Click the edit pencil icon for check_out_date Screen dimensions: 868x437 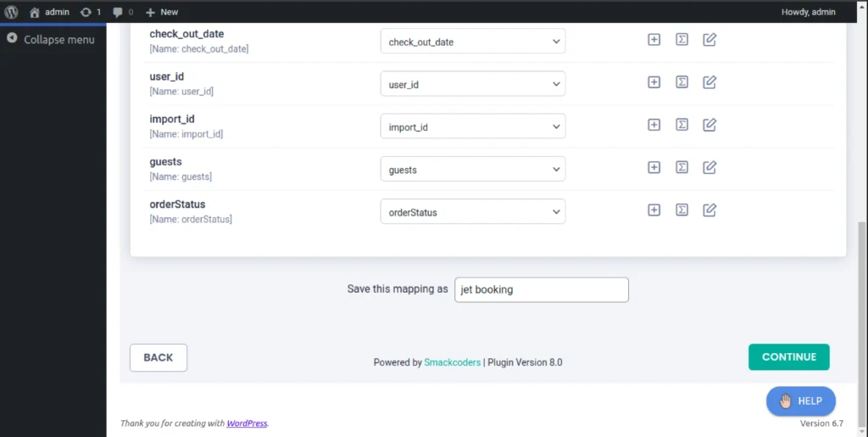pyautogui.click(x=709, y=40)
